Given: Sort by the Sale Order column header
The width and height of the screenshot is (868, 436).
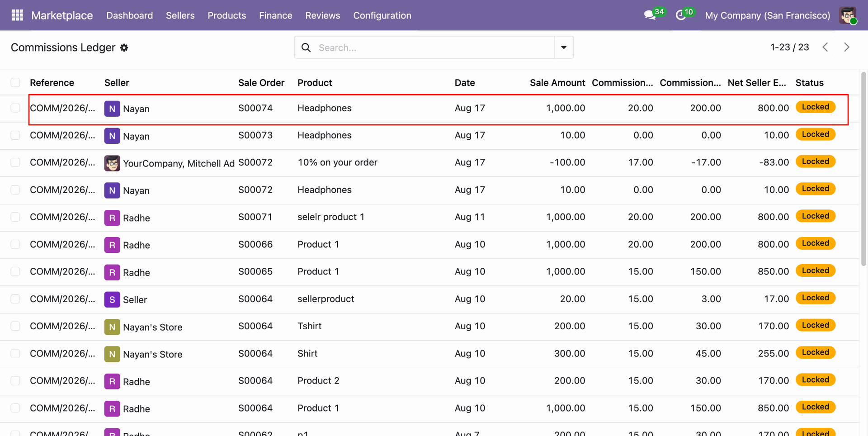Looking at the screenshot, I should [261, 83].
